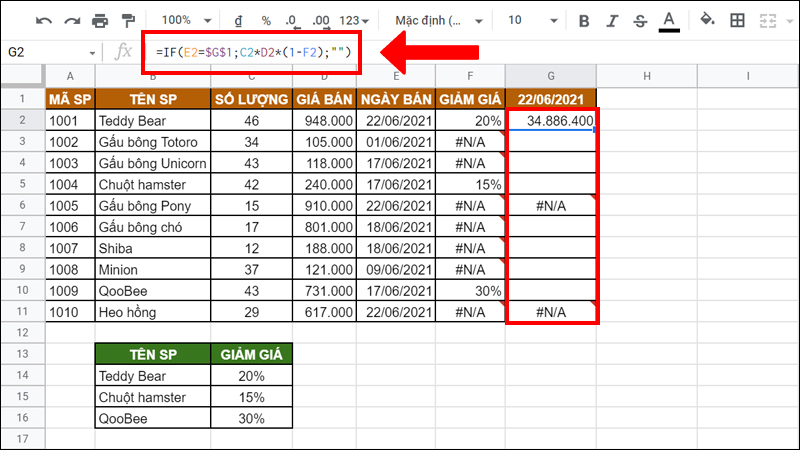The image size is (800, 450).
Task: Select column I header
Action: pos(748,76)
